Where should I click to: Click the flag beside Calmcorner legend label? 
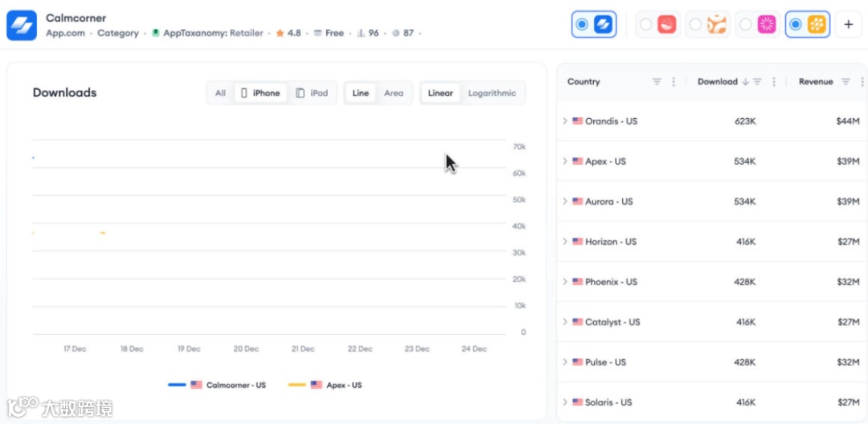point(196,385)
